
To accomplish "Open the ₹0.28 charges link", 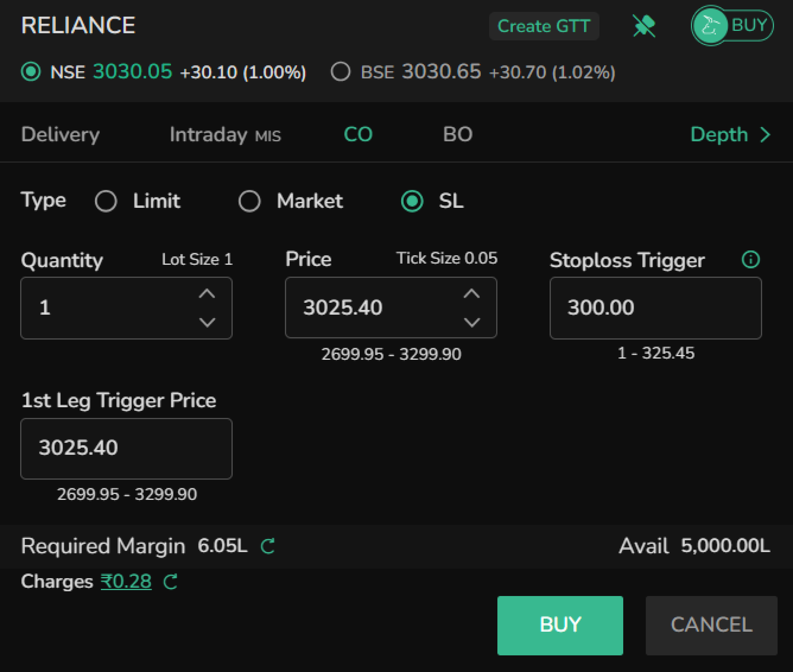I will click(126, 581).
